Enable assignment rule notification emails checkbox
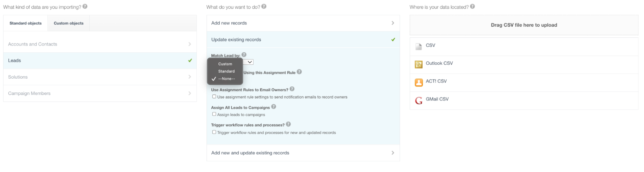This screenshot has height=172, width=644. pyautogui.click(x=214, y=97)
